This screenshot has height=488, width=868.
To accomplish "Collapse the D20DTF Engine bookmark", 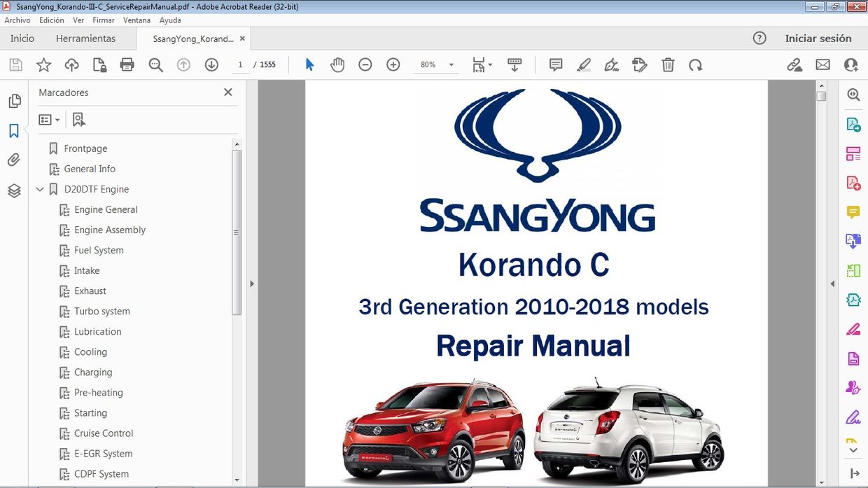I will pyautogui.click(x=40, y=189).
